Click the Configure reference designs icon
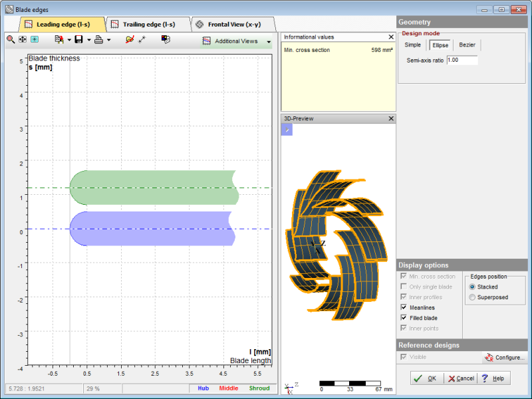Screen dimensions: 532x399 click(489, 357)
